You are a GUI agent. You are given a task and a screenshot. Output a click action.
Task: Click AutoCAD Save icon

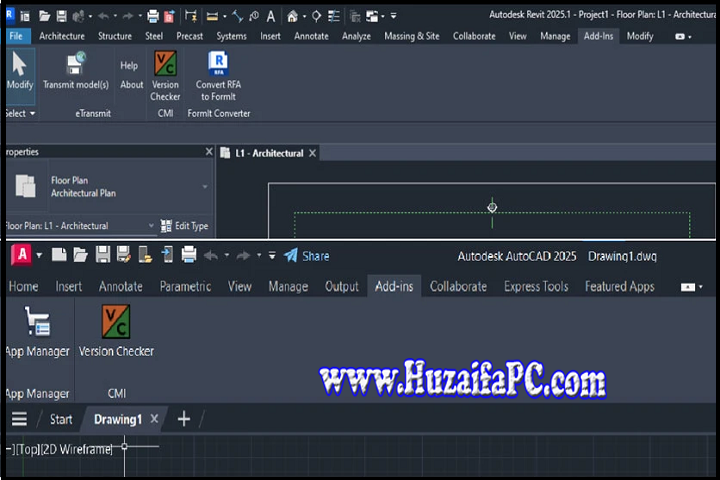click(102, 254)
